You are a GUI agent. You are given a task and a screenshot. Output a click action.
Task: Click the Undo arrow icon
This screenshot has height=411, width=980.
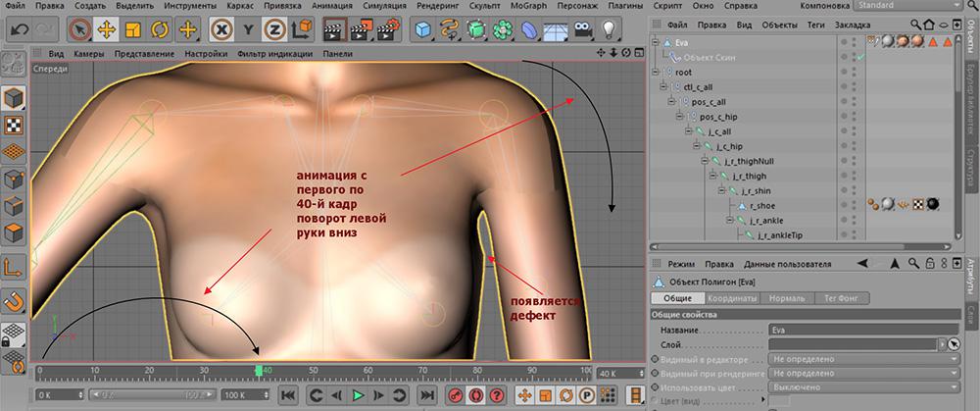coord(18,29)
